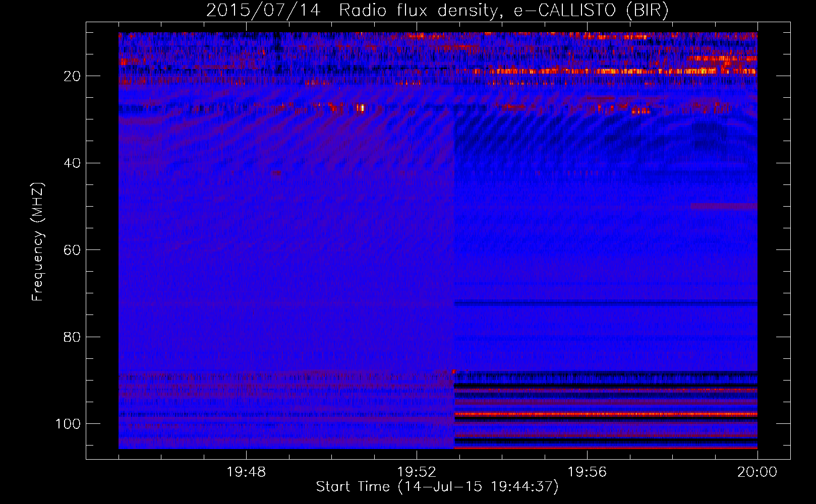Click the '80' frequency tick label
The image size is (816, 504).
pos(72,337)
